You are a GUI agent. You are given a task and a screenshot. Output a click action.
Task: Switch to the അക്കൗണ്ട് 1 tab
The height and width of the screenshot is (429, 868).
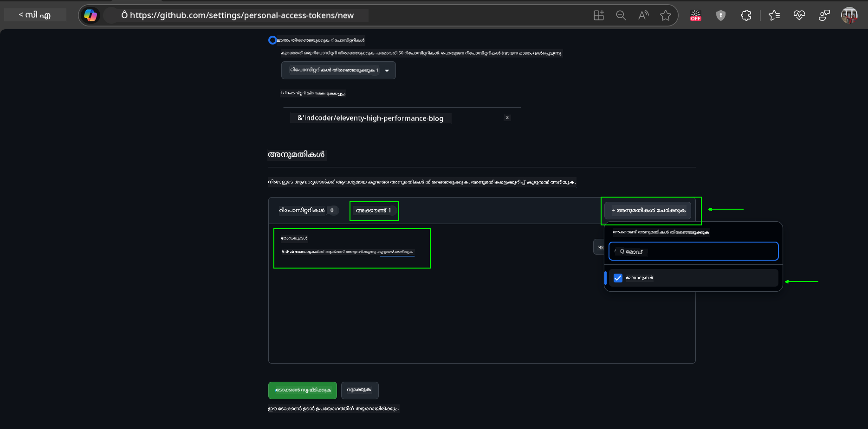(x=374, y=211)
